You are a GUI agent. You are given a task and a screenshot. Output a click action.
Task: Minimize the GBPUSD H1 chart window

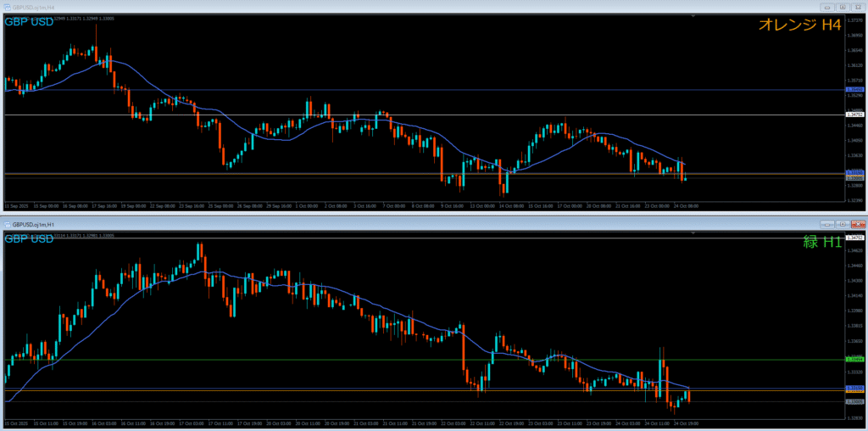coord(827,223)
